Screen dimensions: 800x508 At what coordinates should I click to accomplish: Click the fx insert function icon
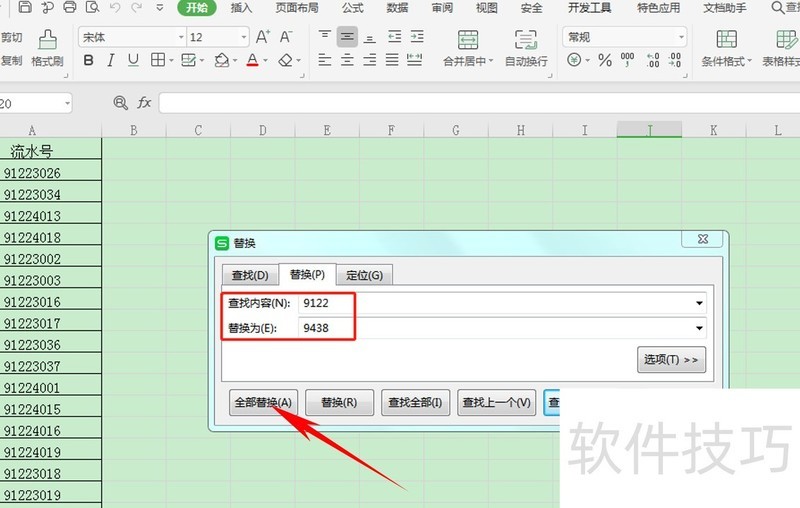[x=144, y=103]
